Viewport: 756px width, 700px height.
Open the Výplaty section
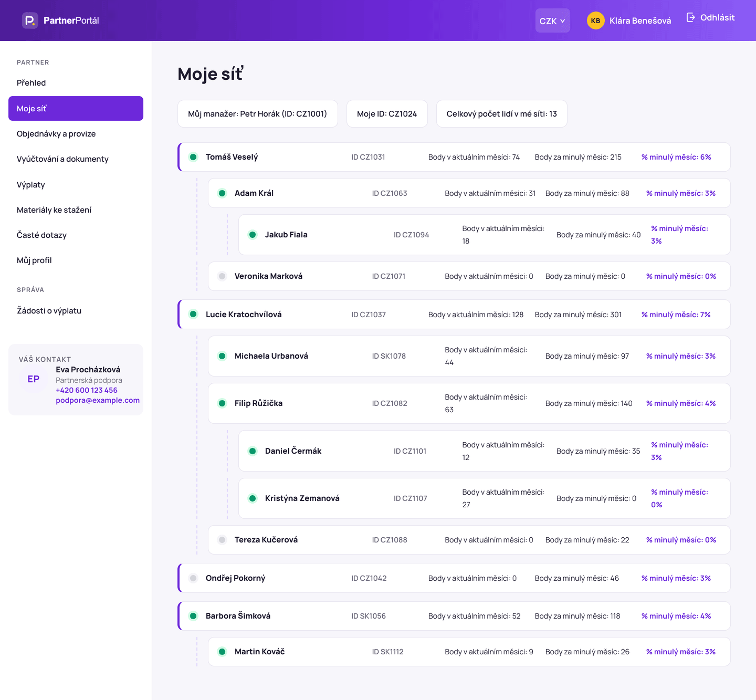pos(76,185)
